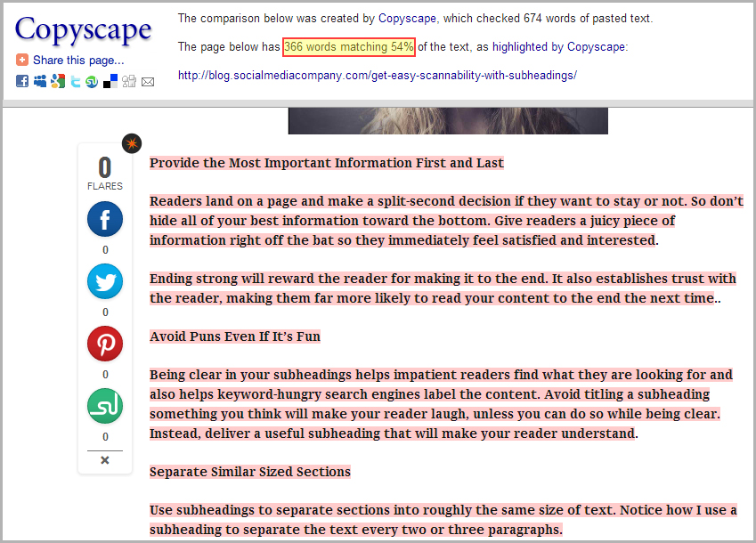Click paragraph starting 'Being clear in your subheadings'
Image resolution: width=756 pixels, height=543 pixels.
point(441,404)
